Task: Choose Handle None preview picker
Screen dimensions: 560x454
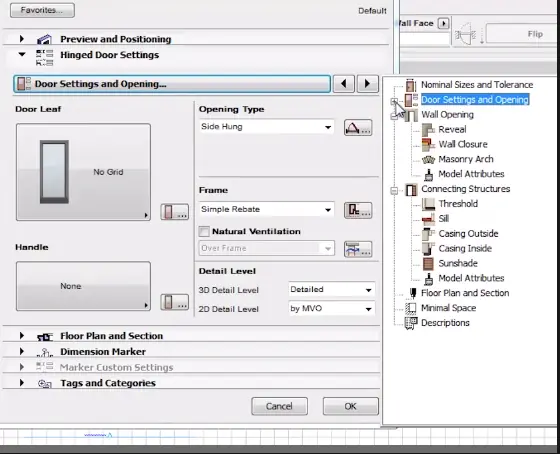Action: [x=83, y=286]
